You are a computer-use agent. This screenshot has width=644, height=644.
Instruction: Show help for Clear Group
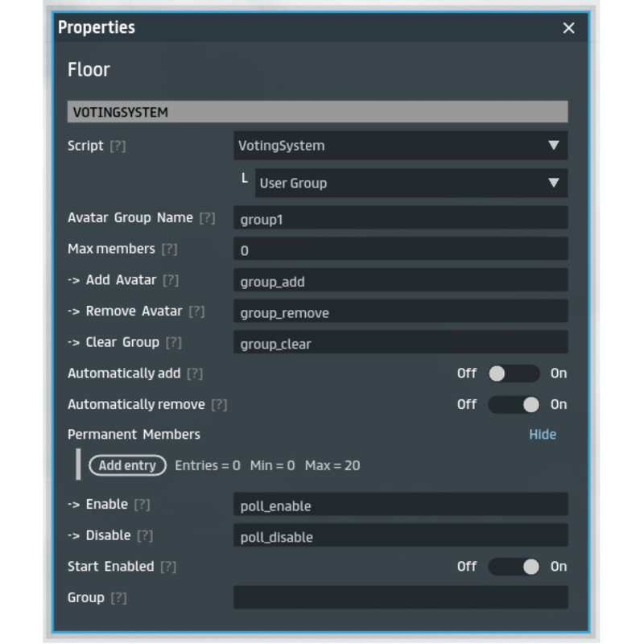(x=173, y=343)
